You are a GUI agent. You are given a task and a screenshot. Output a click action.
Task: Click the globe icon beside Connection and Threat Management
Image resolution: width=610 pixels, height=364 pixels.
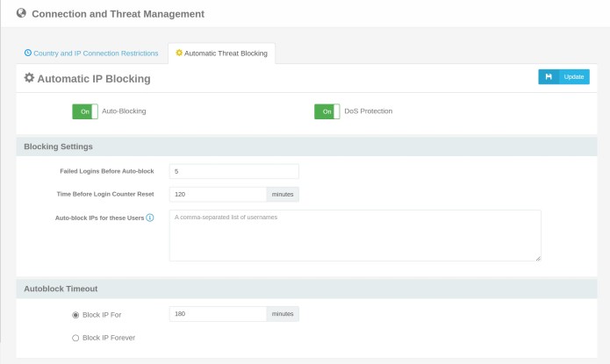pos(21,13)
